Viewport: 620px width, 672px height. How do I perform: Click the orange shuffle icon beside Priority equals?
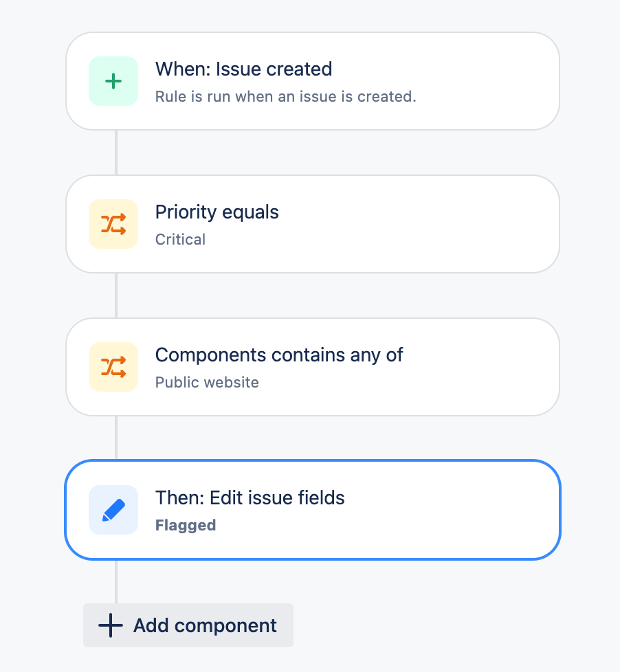pyautogui.click(x=113, y=224)
